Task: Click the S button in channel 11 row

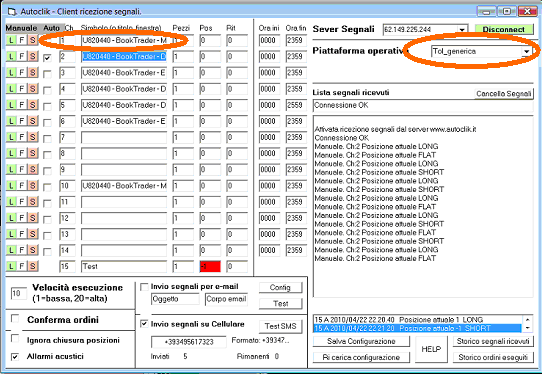Action: (32, 202)
